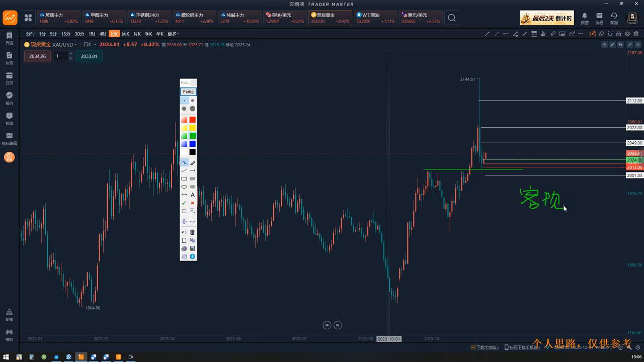
Task: Click the trash bin in drawing palette
Action: tap(193, 232)
